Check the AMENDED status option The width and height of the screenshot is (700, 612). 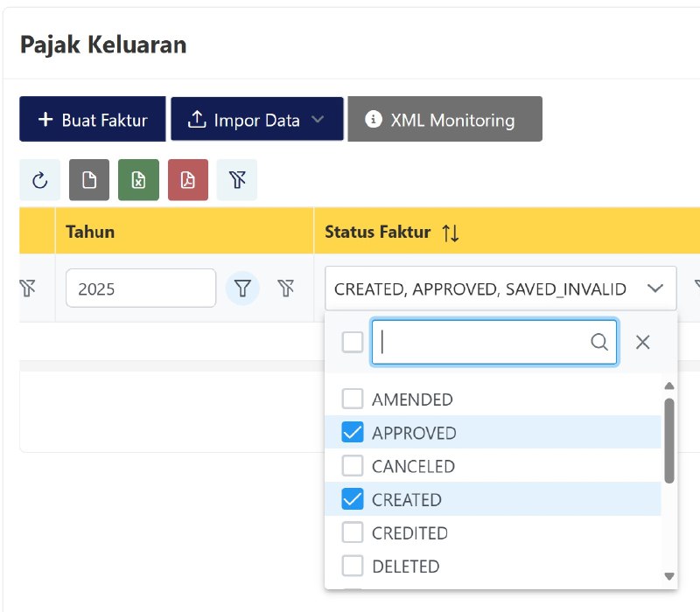353,400
